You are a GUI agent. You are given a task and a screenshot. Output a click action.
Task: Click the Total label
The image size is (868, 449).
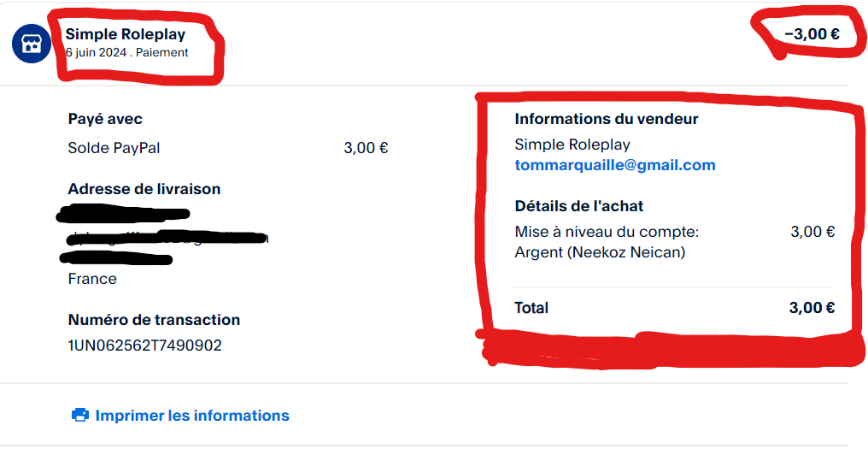click(x=531, y=308)
